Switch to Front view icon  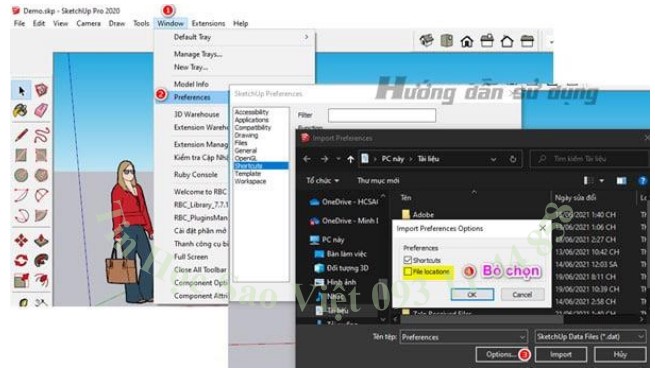(467, 41)
